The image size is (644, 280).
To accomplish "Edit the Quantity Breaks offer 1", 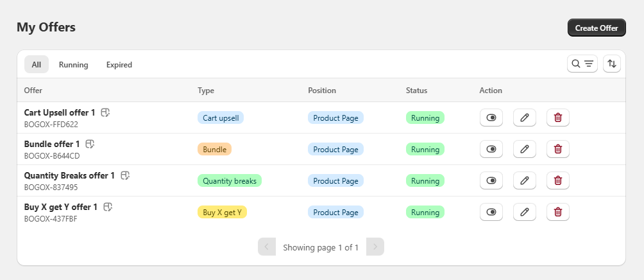I will coord(524,180).
